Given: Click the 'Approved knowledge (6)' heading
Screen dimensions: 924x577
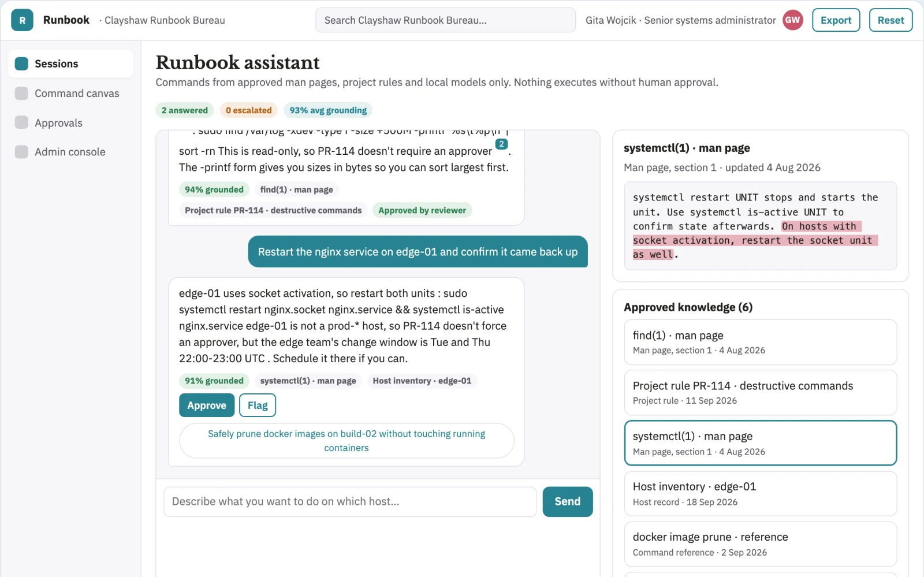Looking at the screenshot, I should (x=688, y=307).
